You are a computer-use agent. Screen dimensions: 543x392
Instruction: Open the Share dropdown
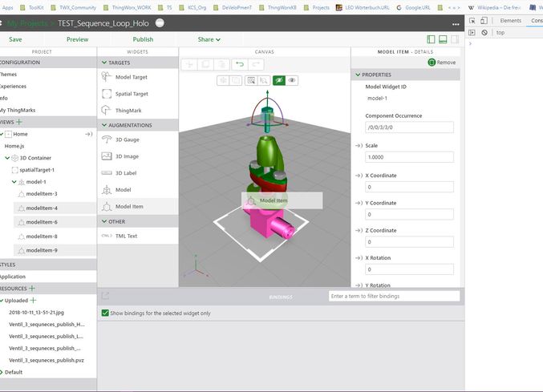coord(209,39)
